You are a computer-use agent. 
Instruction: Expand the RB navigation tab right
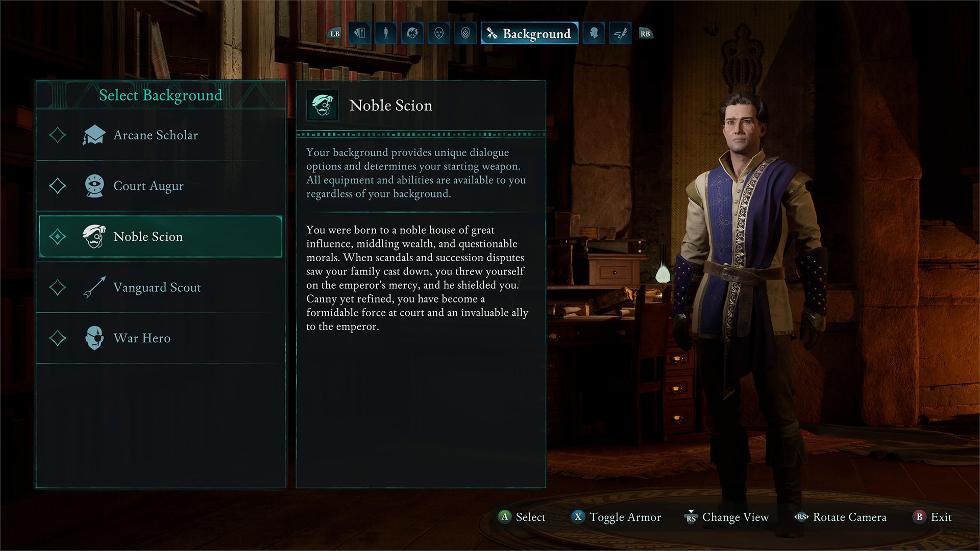tap(645, 34)
